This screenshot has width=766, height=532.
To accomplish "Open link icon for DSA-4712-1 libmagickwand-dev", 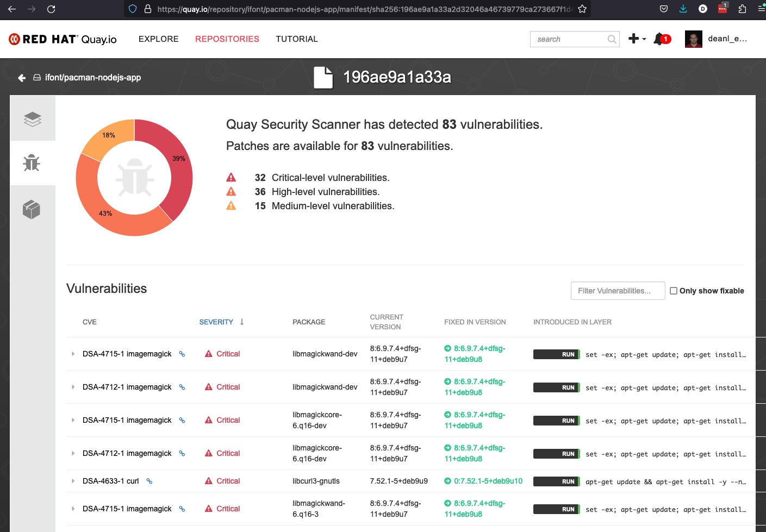I will point(182,387).
